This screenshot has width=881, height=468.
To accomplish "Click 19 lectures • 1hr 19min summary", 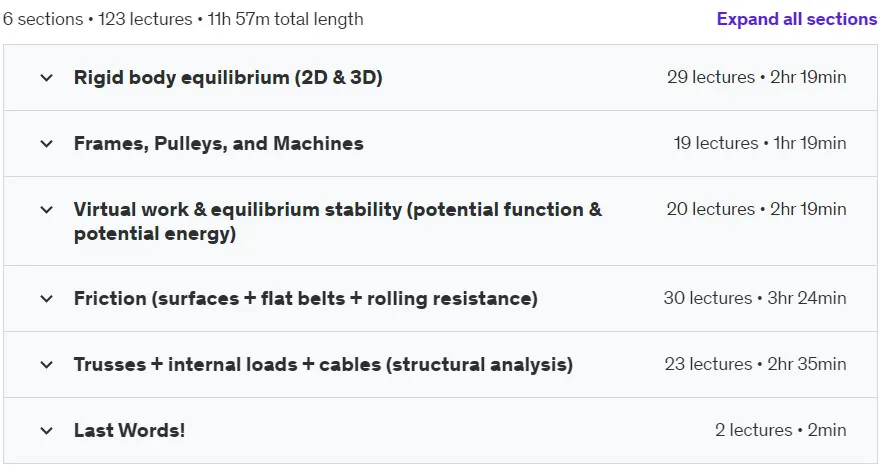I will pyautogui.click(x=760, y=143).
